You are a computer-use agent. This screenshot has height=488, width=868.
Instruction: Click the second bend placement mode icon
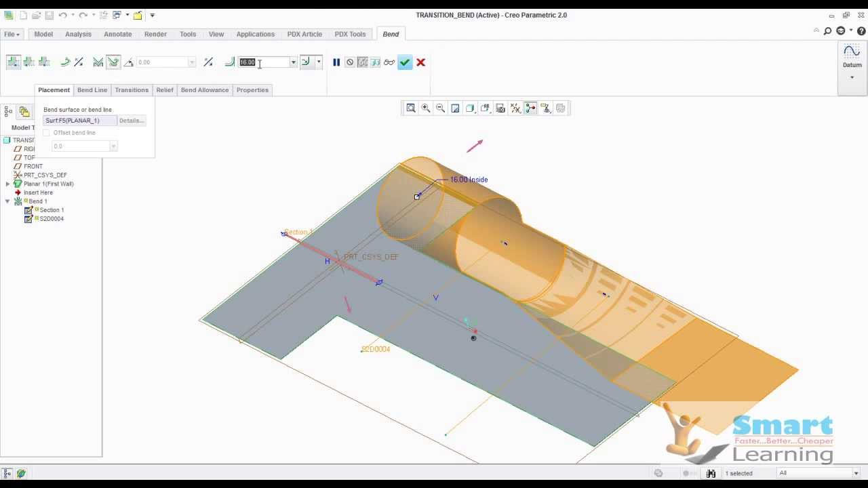pos(29,62)
